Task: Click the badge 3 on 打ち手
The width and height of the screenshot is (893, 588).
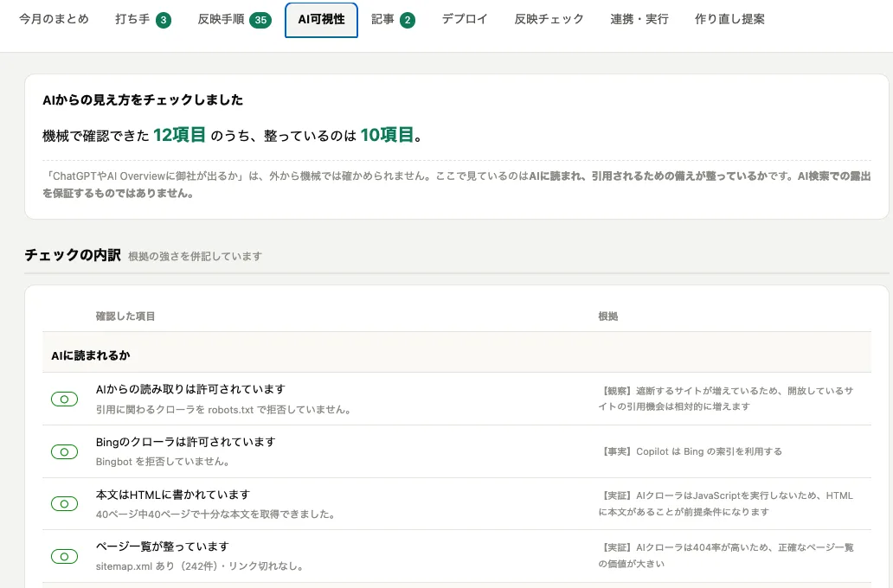Action: coord(164,21)
